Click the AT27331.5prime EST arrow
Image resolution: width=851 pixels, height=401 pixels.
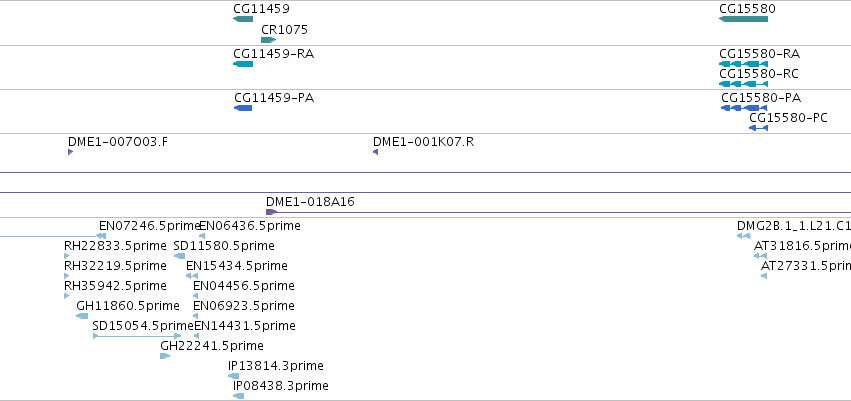(764, 276)
